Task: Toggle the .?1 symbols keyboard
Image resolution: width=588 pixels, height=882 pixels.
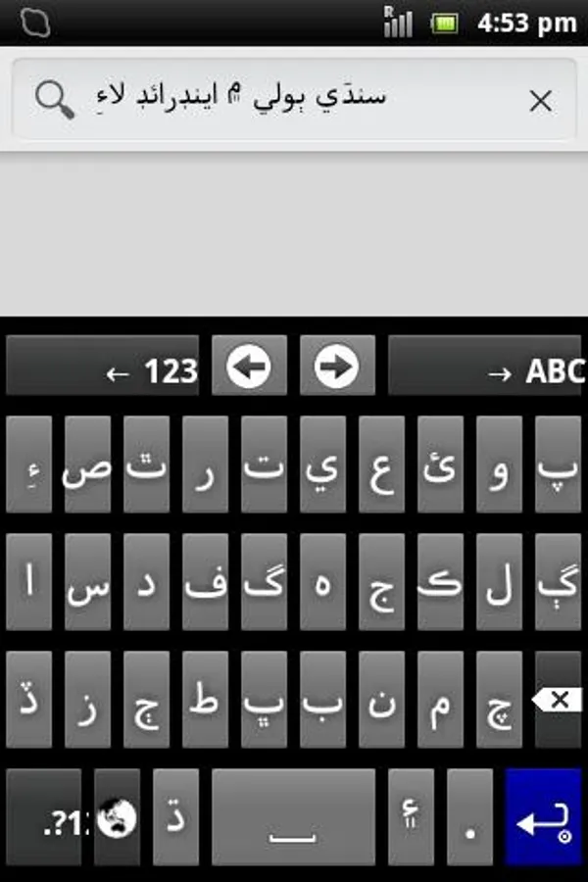Action: coord(44,817)
